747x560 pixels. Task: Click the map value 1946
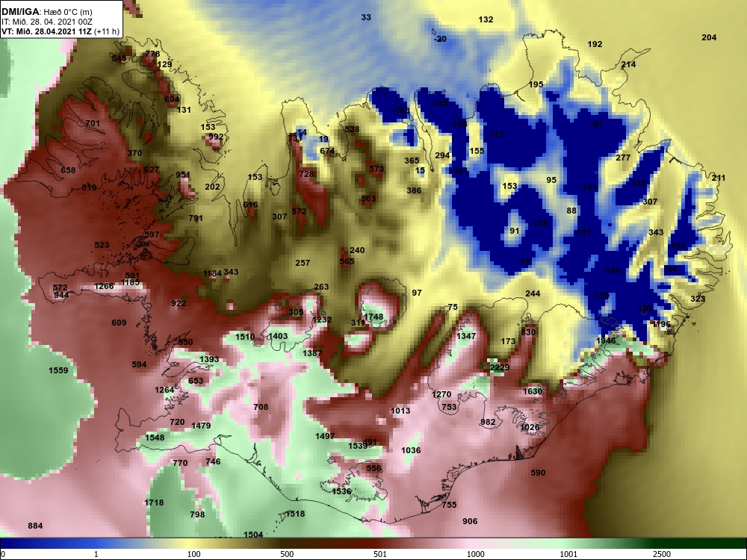606,340
